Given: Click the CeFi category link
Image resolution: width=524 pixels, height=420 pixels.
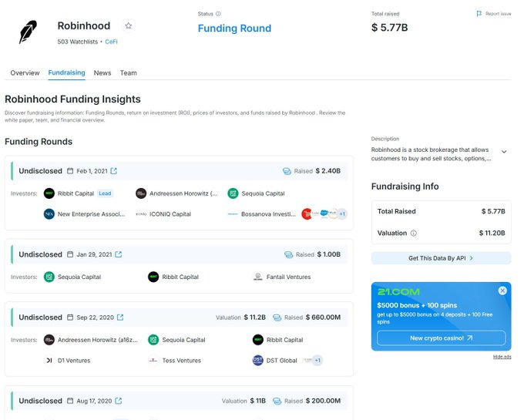Looking at the screenshot, I should pos(111,42).
